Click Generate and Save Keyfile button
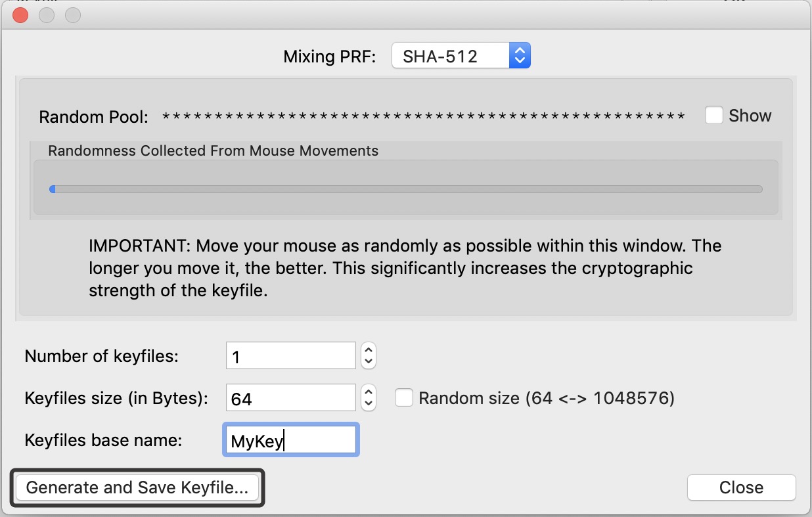Screen dimensions: 812x517 click(137, 487)
